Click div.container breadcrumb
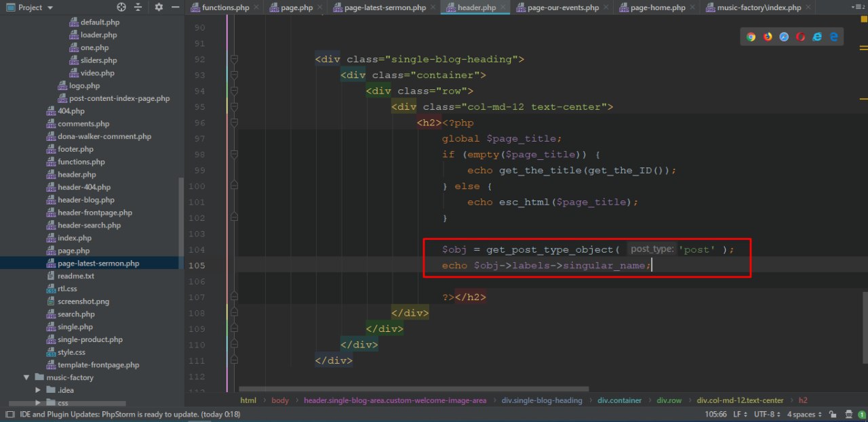 pos(620,400)
